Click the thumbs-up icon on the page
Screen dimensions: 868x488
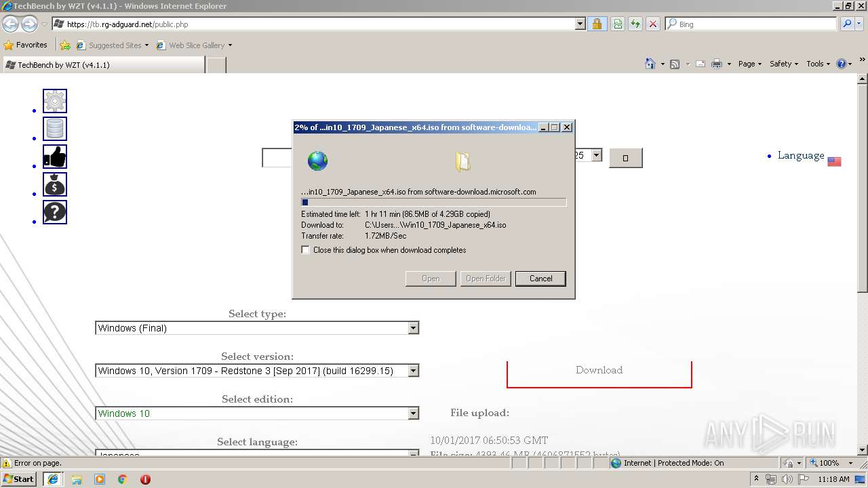pyautogui.click(x=55, y=157)
